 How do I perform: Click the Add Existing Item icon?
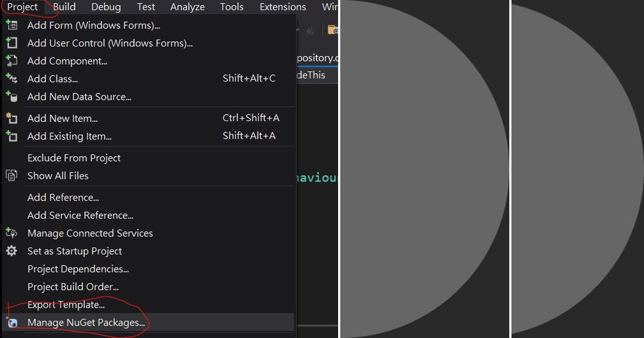11,136
